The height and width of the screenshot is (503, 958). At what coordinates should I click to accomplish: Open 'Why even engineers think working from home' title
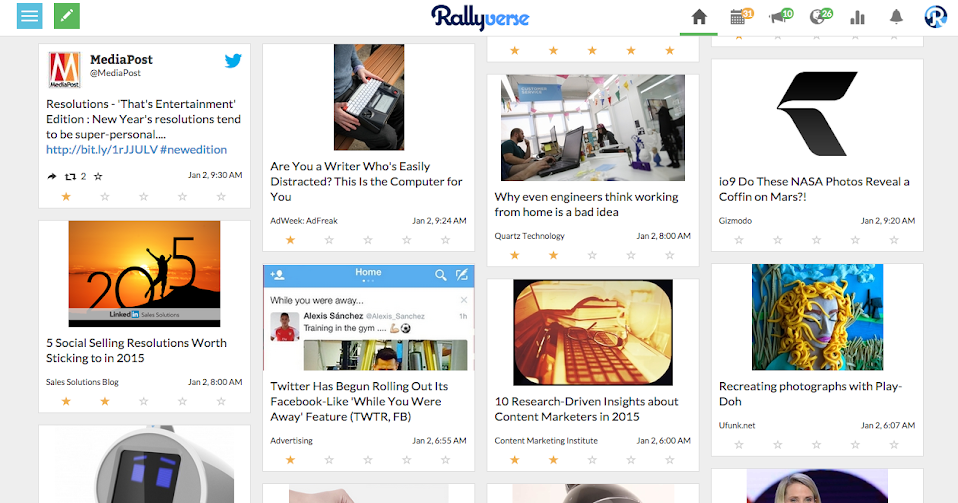point(586,204)
